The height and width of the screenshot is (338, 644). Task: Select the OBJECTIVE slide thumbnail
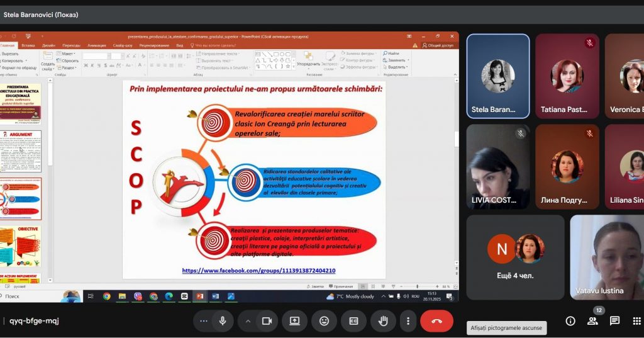point(21,246)
